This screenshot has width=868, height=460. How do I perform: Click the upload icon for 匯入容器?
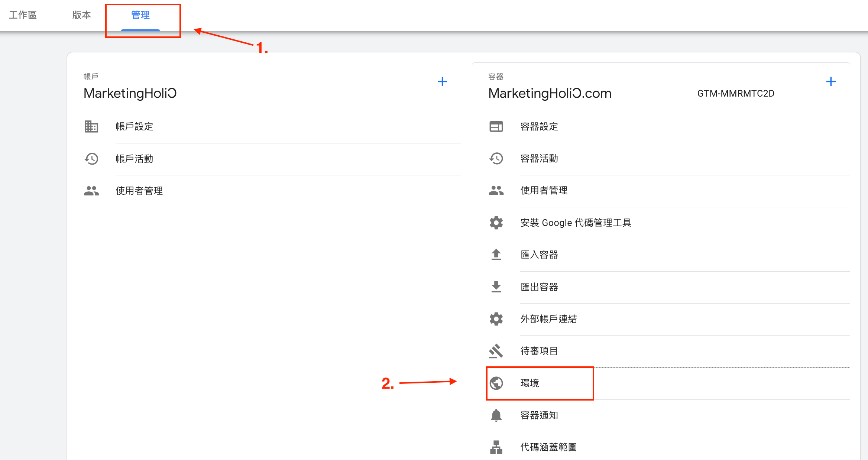496,255
